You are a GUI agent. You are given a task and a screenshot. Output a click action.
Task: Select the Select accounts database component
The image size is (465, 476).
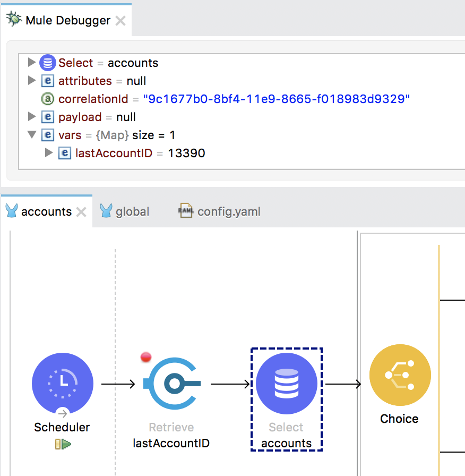click(287, 384)
